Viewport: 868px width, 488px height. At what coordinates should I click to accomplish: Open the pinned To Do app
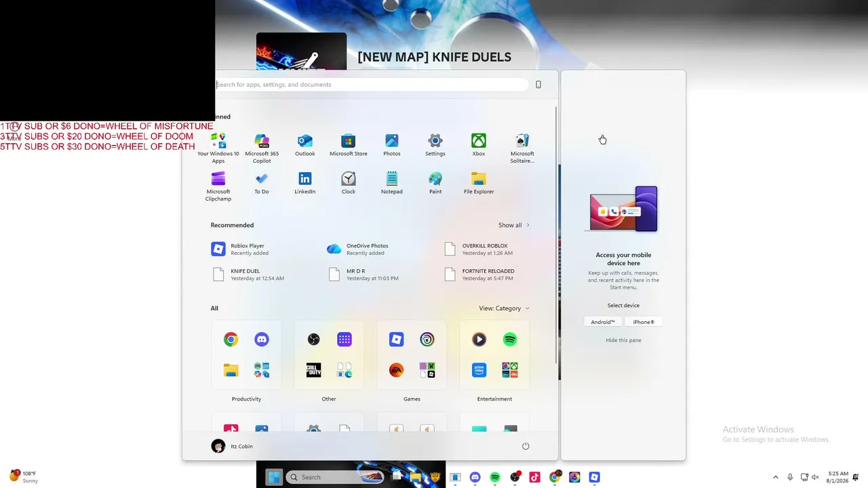tap(262, 183)
